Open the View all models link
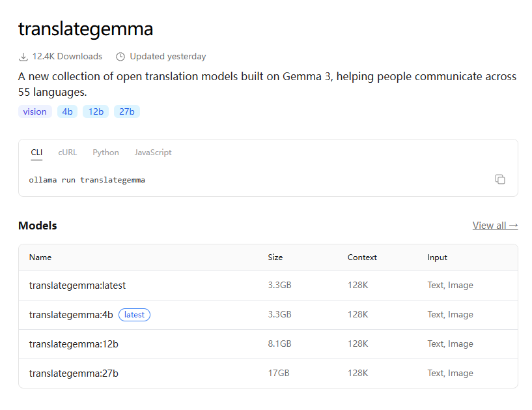Image resolution: width=532 pixels, height=410 pixels. [495, 226]
